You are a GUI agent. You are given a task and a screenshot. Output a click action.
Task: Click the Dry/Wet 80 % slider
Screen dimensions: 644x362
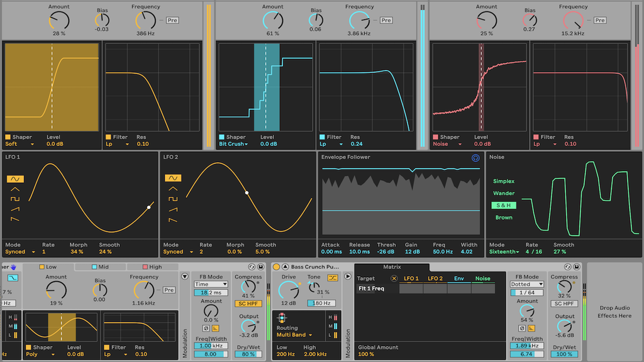[x=248, y=354]
